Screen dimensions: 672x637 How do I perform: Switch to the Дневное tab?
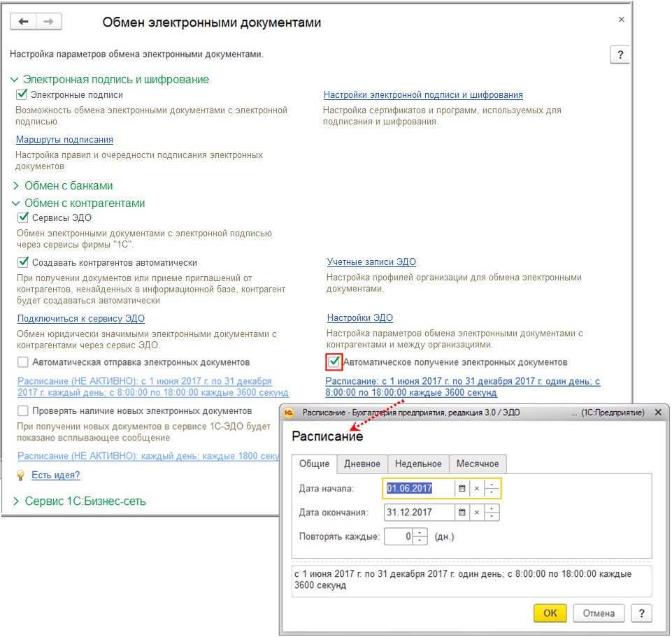pyautogui.click(x=362, y=464)
